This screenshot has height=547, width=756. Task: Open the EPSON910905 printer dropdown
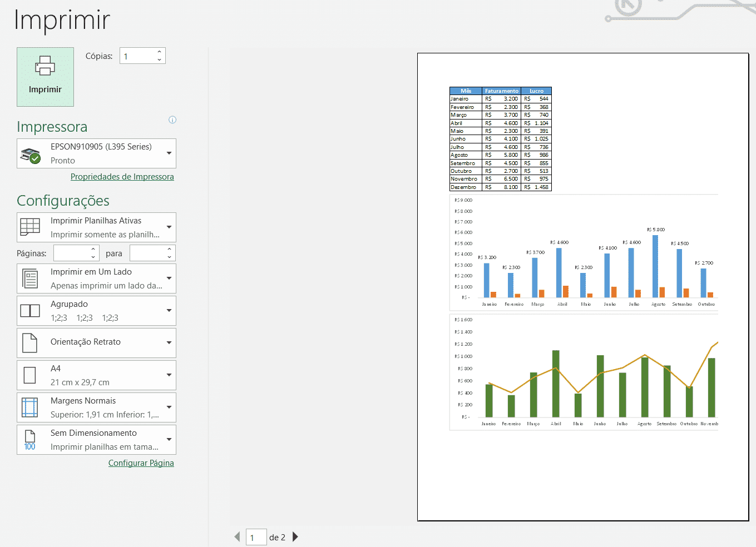click(x=96, y=153)
